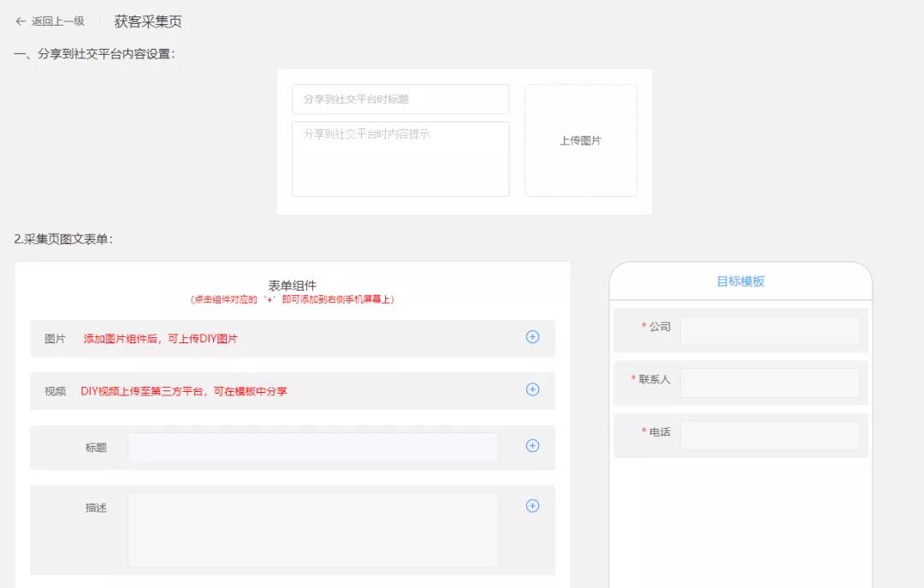Image resolution: width=924 pixels, height=588 pixels.
Task: Click the 返回上一级 link text
Action: [58, 21]
